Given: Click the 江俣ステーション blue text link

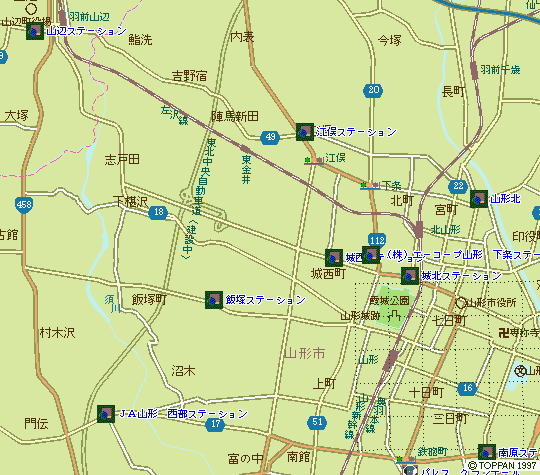Looking at the screenshot, I should click(x=356, y=132).
